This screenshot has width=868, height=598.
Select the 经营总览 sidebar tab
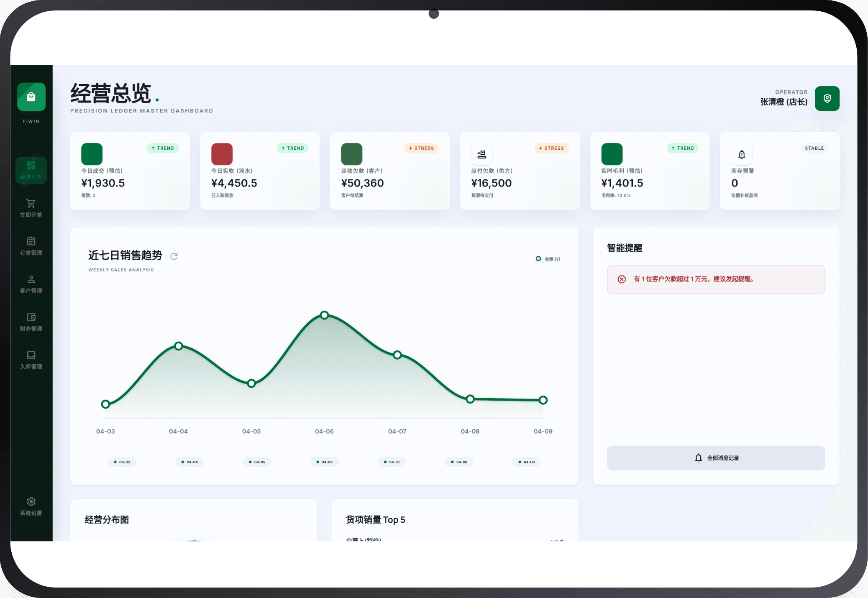click(31, 170)
